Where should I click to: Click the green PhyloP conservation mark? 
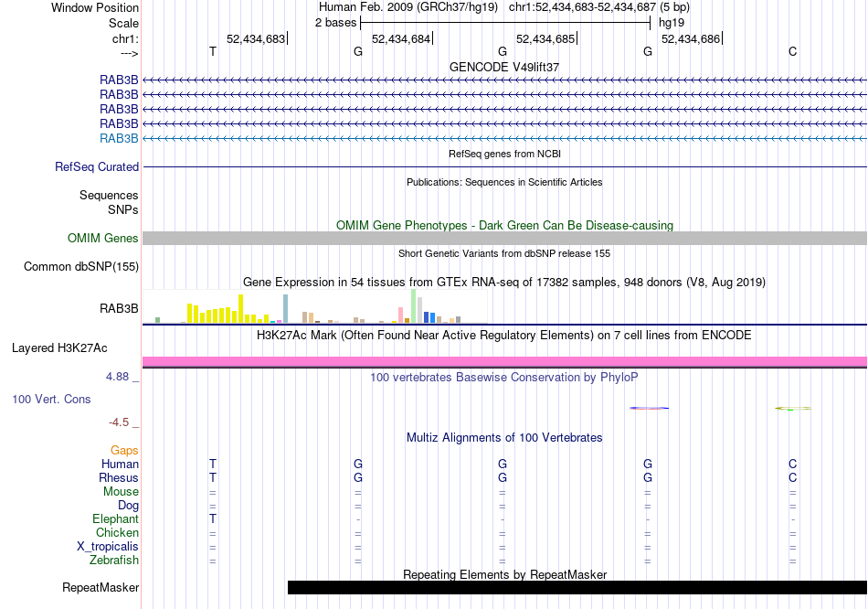click(793, 409)
